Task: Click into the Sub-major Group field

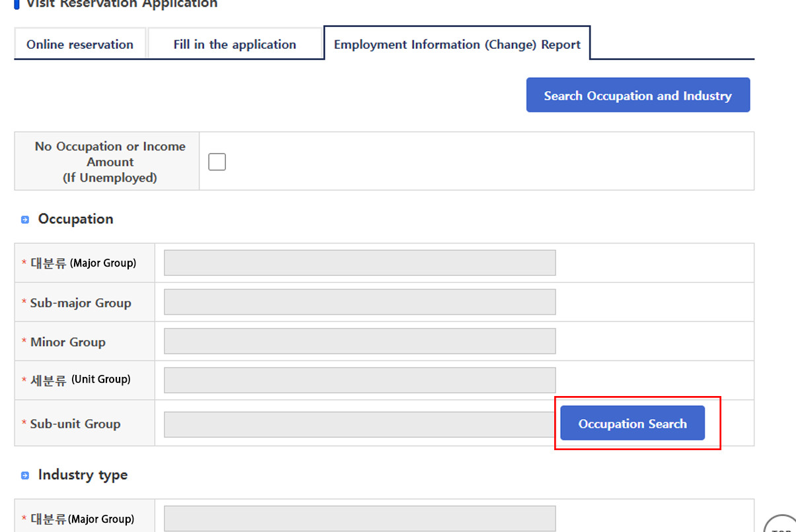Action: click(x=359, y=302)
